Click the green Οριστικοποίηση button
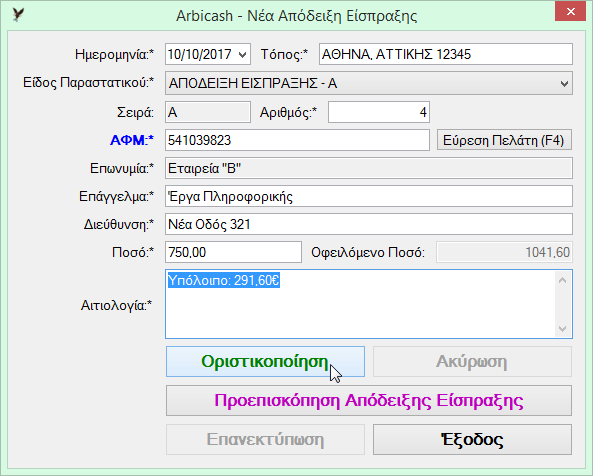This screenshot has width=593, height=476. pyautogui.click(x=265, y=362)
